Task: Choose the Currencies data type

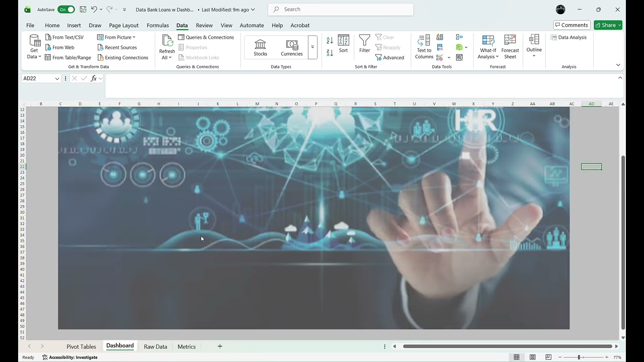Action: pos(292,47)
